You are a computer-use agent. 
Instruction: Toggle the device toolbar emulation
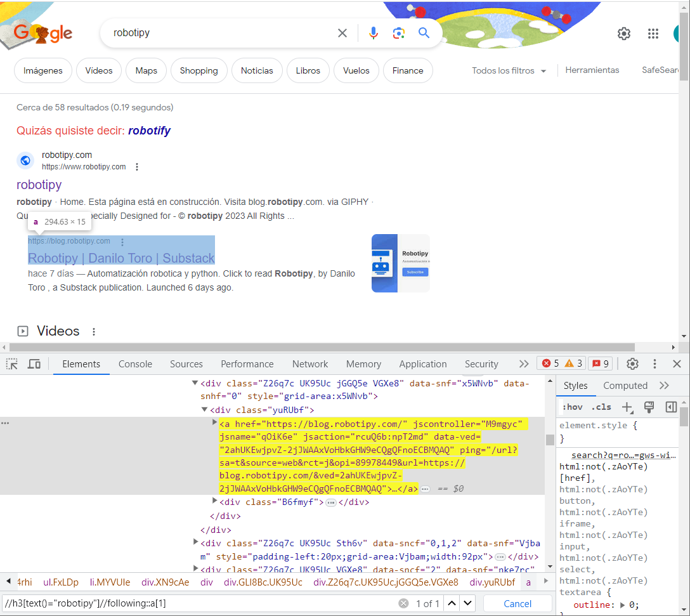[x=34, y=364]
